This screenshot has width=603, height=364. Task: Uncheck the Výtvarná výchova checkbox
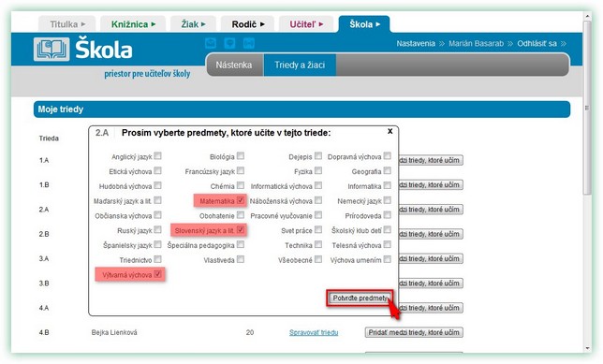click(157, 274)
